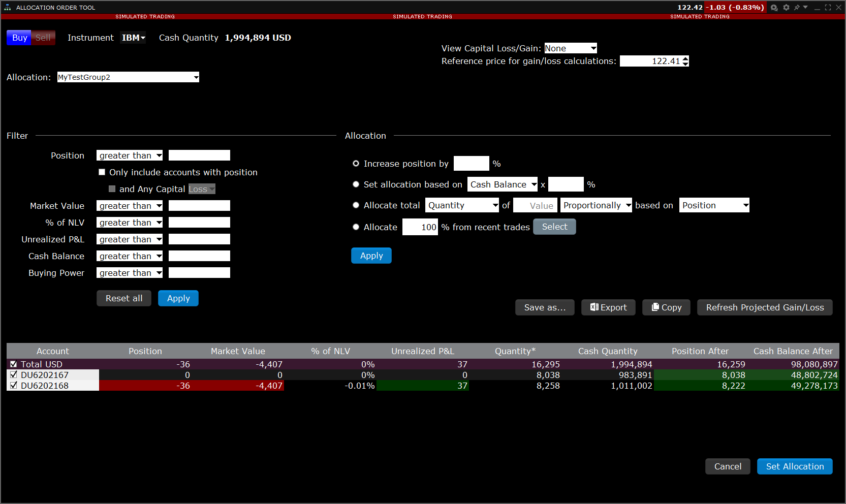The image size is (846, 504).
Task: Switch order side to Sell
Action: [x=43, y=38]
